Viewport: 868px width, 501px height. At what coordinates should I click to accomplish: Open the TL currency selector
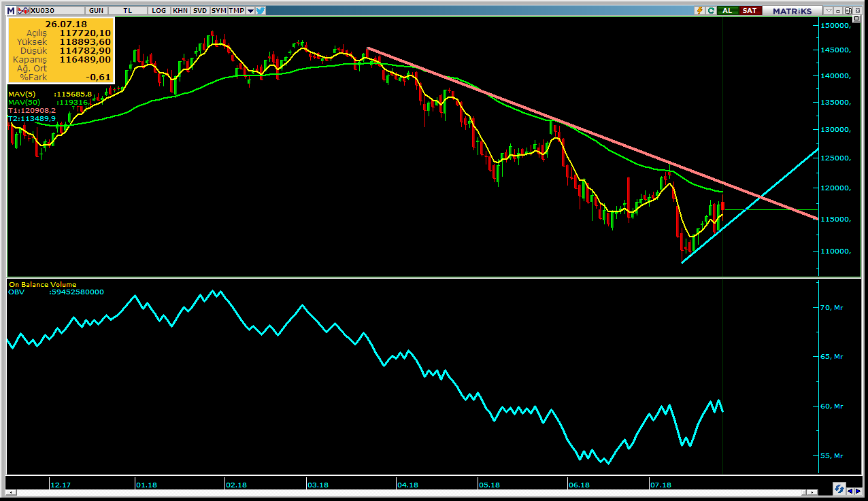(127, 10)
